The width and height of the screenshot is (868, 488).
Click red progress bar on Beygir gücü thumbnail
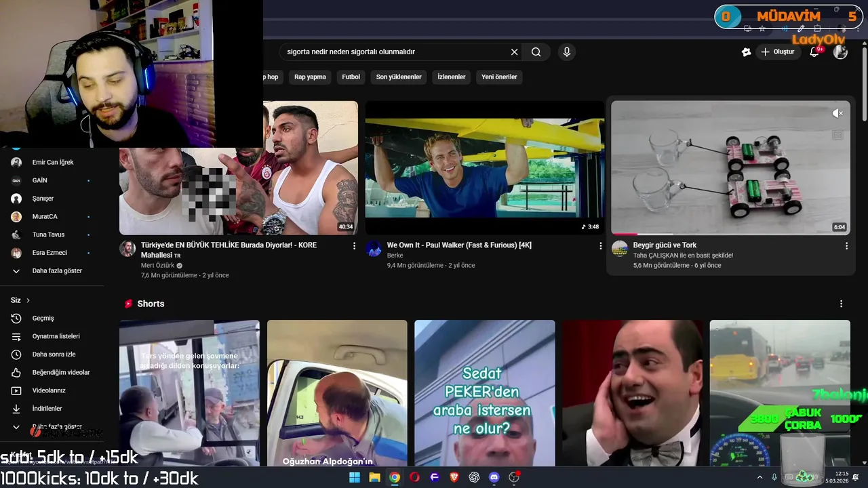(x=625, y=234)
